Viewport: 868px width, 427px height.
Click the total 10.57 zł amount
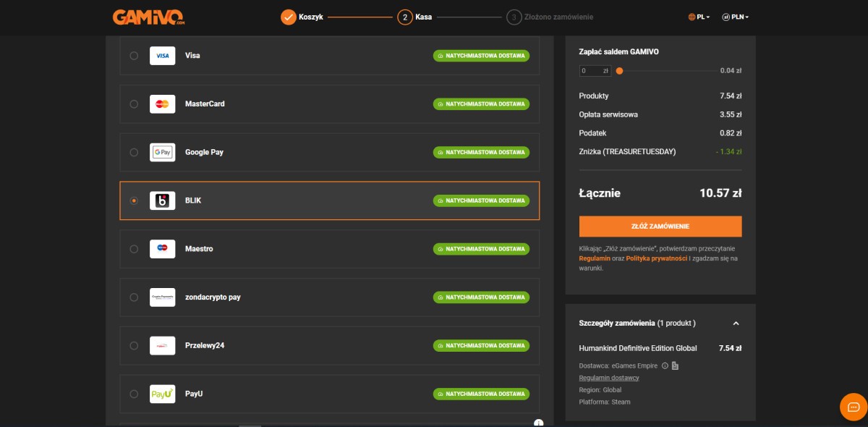[720, 193]
